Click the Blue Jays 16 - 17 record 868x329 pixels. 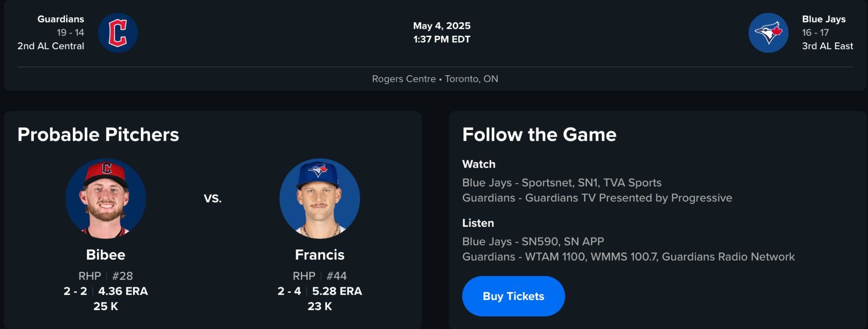point(815,33)
